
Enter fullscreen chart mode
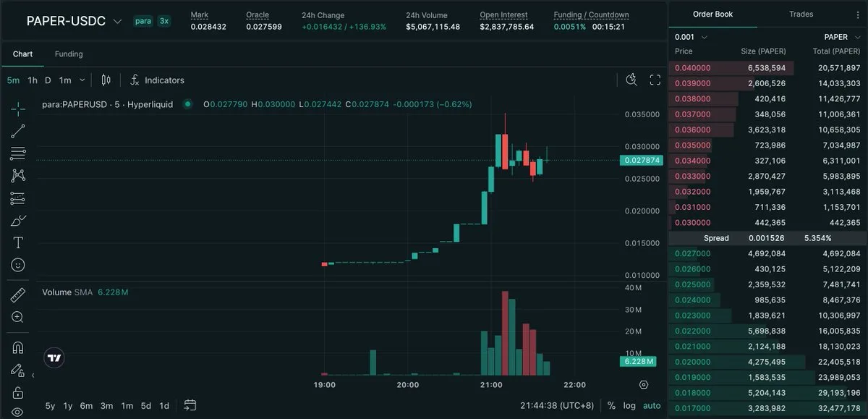tap(655, 80)
